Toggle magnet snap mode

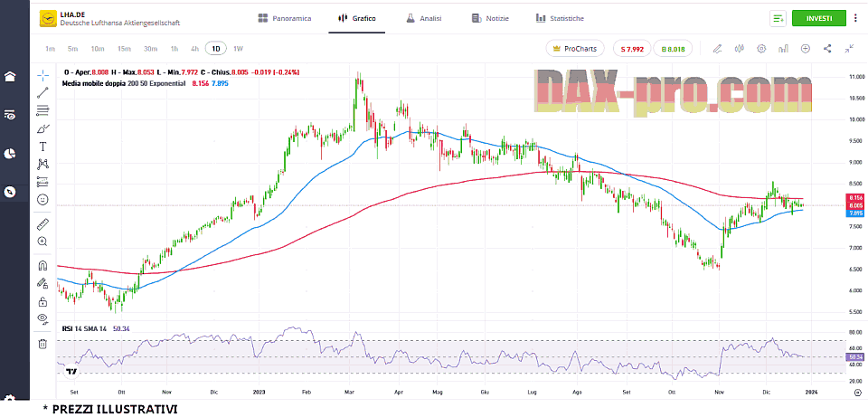tap(42, 265)
